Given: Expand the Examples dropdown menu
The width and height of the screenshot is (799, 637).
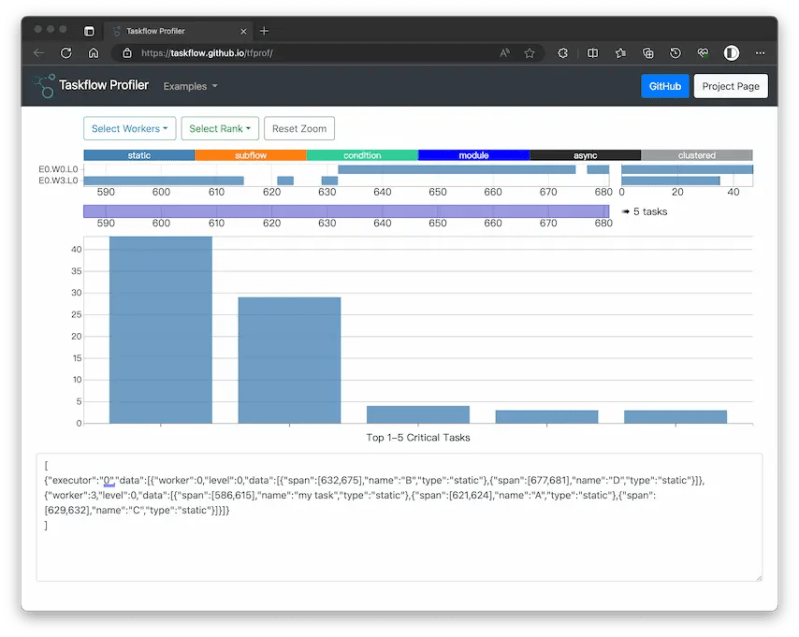Looking at the screenshot, I should point(190,86).
